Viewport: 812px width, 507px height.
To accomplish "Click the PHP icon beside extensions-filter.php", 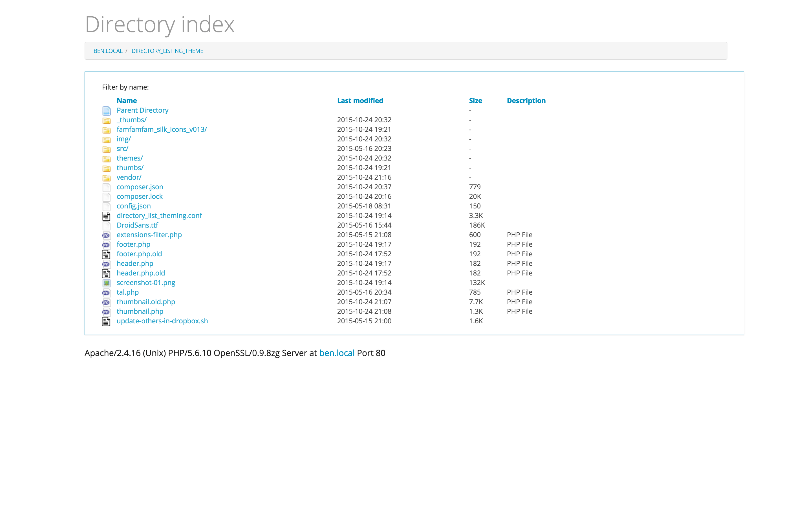I will [106, 235].
